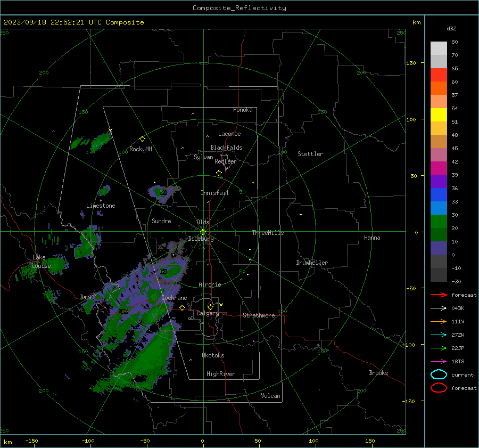The image size is (479, 448).
Task: Click the magenta 18TS arrow icon
Action: (x=439, y=362)
